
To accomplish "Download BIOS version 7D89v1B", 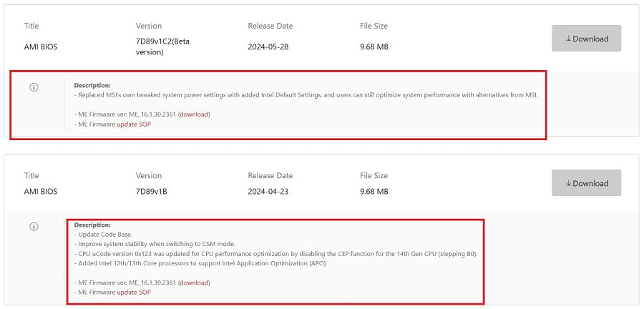I will (586, 183).
